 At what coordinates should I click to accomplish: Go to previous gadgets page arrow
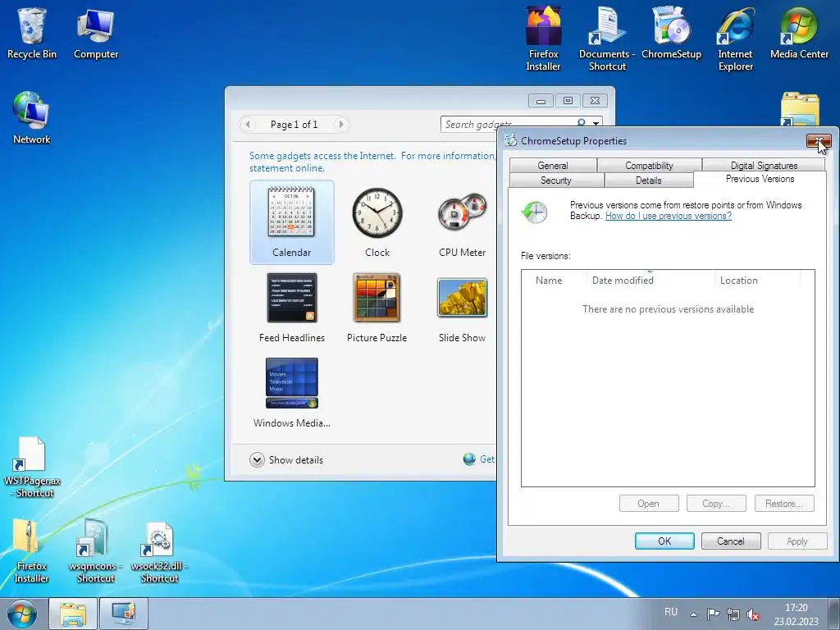248,125
